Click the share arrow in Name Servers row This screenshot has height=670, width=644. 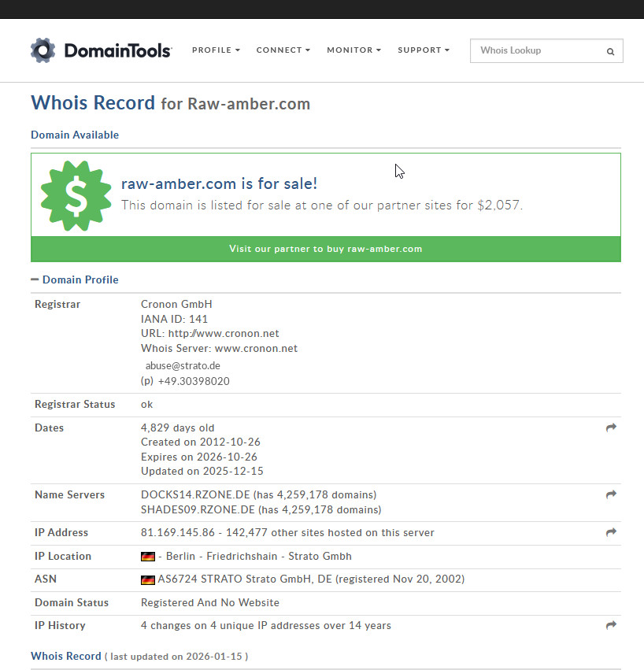(611, 494)
